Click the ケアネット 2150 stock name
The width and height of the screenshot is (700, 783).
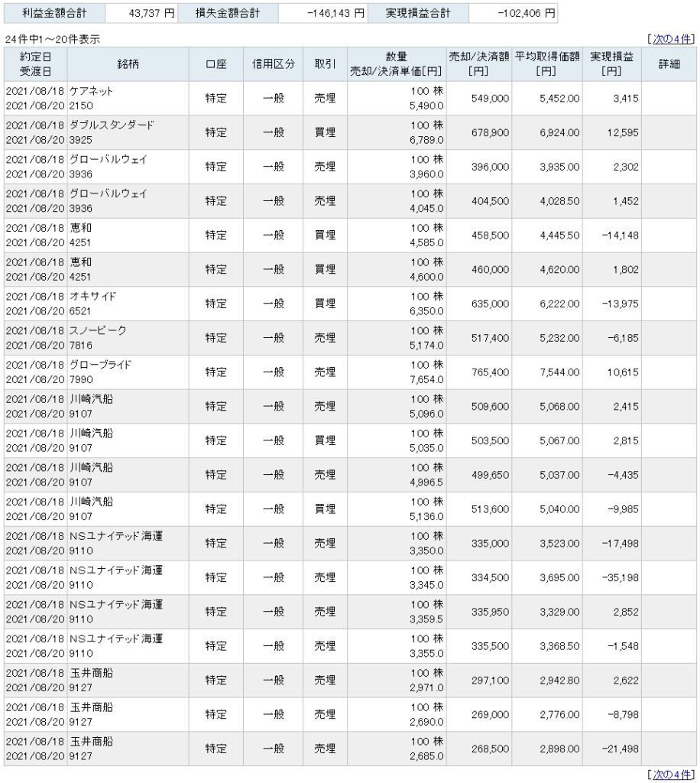tap(91, 99)
